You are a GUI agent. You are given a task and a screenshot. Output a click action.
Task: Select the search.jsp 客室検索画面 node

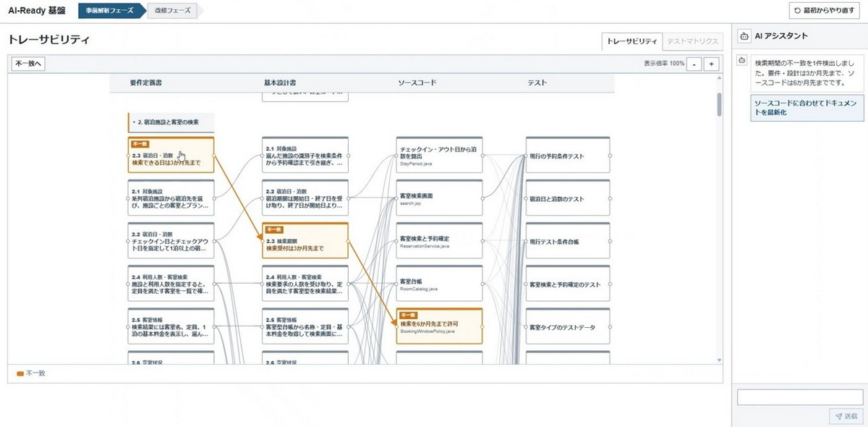(x=439, y=198)
